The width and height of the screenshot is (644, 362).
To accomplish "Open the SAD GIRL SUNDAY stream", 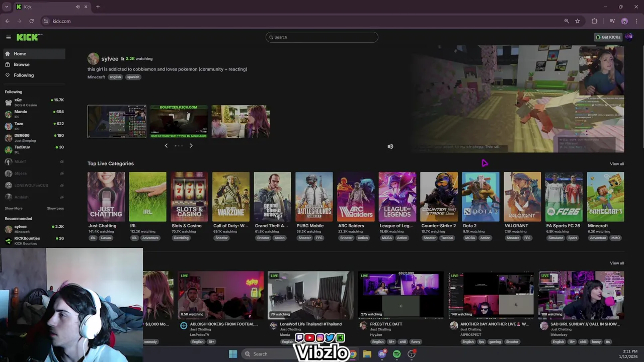I will [x=581, y=295].
